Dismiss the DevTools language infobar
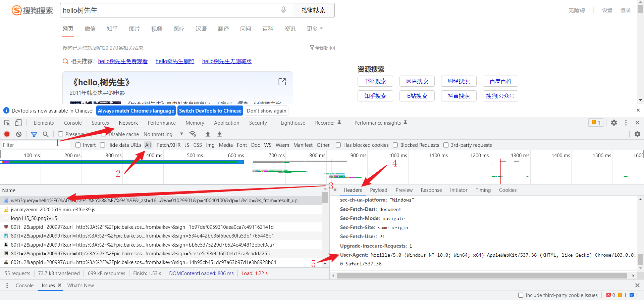The height and width of the screenshot is (300, 644). coord(638,110)
